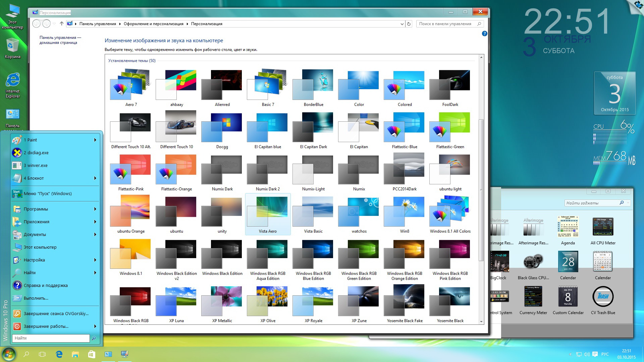Click Завершение сеанса OVGorskiy
This screenshot has height=362, width=644.
tap(55, 313)
